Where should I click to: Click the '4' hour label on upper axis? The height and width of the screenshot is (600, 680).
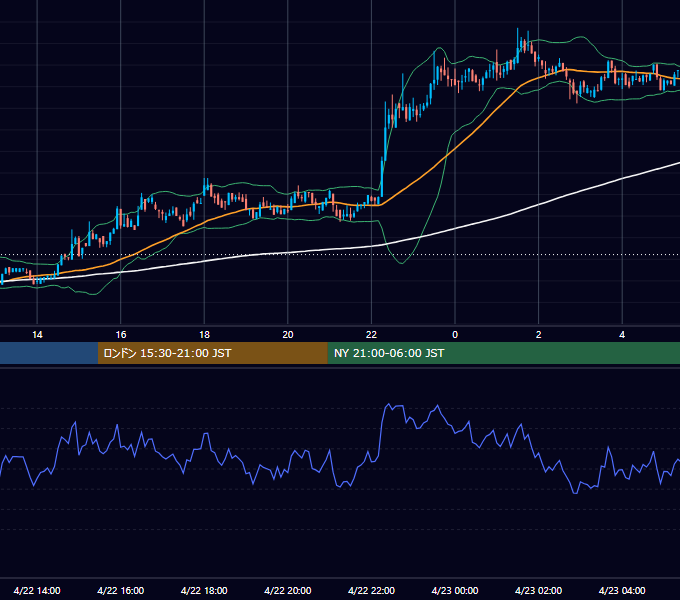(x=622, y=335)
